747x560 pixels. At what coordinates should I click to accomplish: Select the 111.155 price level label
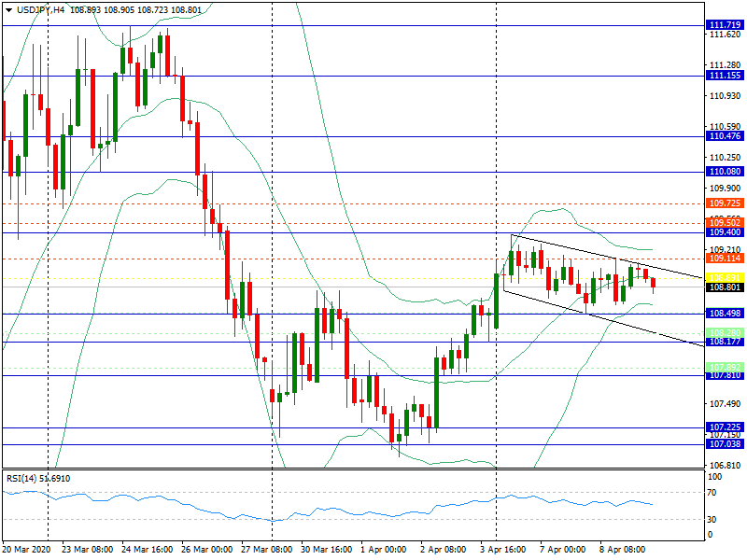[725, 76]
